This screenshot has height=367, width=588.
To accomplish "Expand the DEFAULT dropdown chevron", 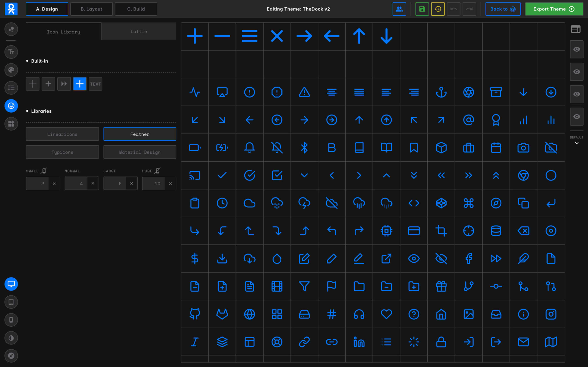I will [576, 143].
